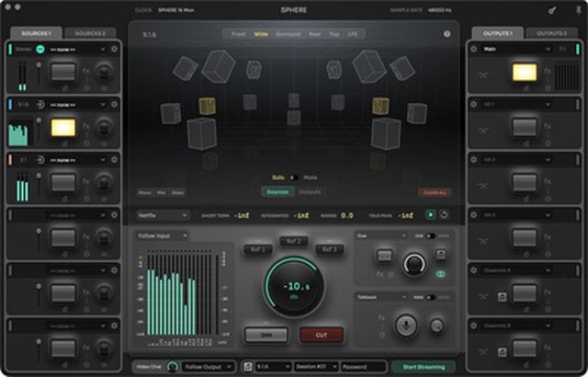
Task: Expand the Stereo source input dropdown
Action: pyautogui.click(x=77, y=49)
